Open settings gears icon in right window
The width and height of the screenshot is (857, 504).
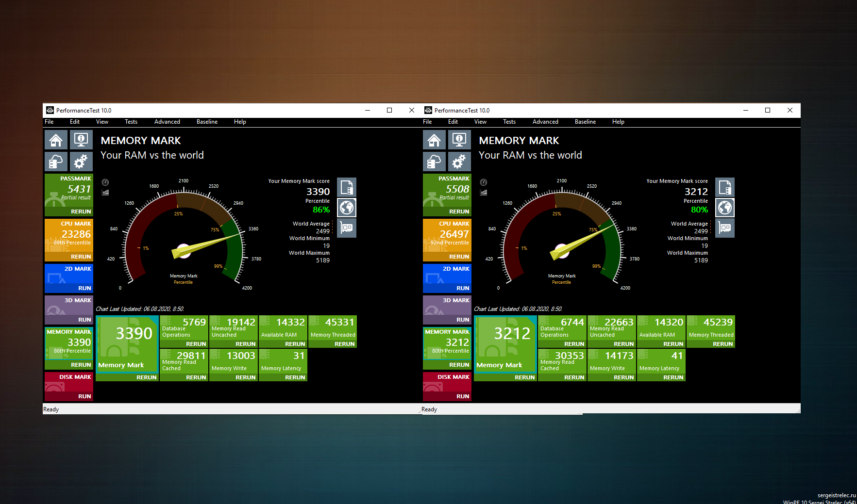(459, 161)
